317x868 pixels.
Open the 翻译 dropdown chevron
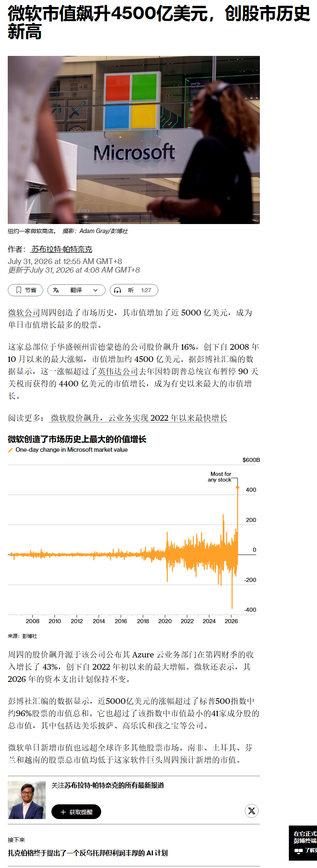pos(96,290)
